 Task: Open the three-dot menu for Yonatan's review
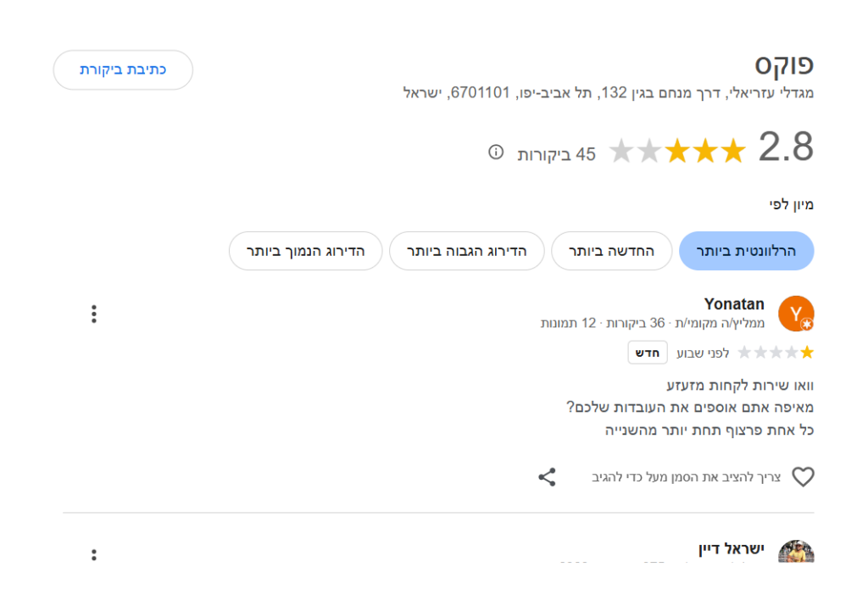coord(94,314)
